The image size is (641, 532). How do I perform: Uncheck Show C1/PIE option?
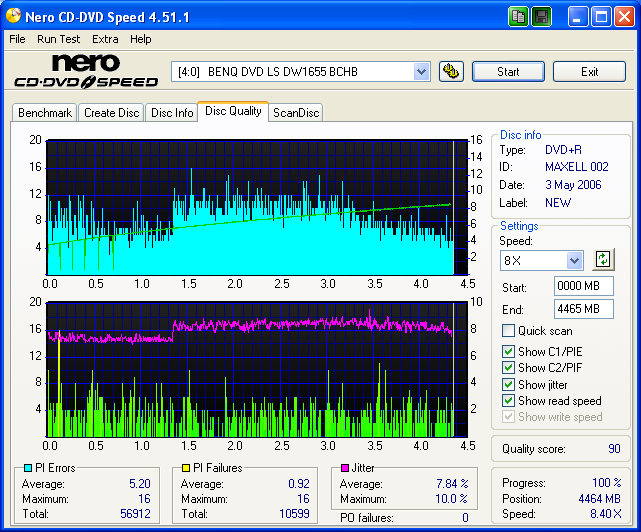point(509,352)
